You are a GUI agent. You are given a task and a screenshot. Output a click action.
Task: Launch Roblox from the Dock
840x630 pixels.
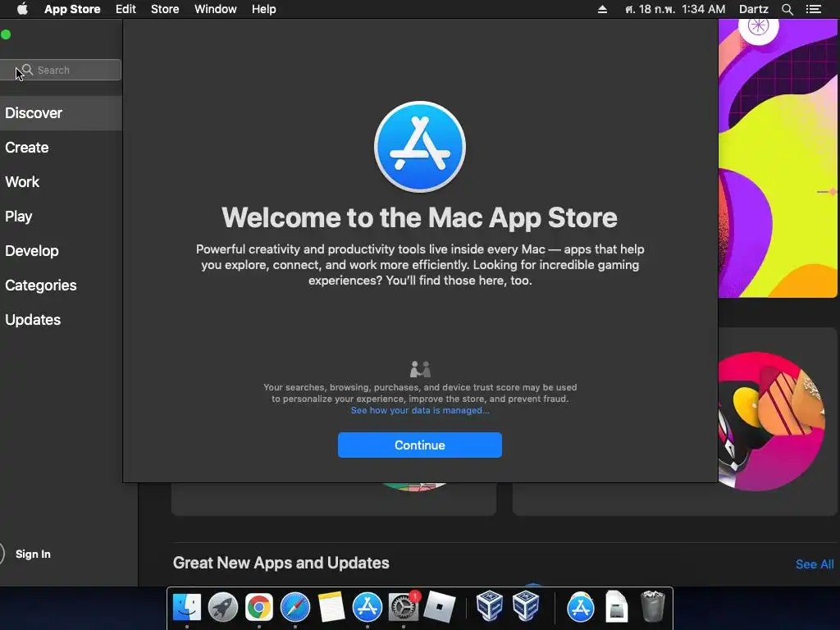point(440,607)
